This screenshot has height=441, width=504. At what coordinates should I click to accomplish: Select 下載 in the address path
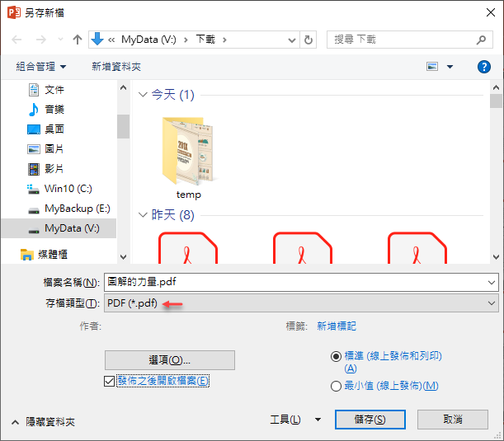pyautogui.click(x=205, y=40)
